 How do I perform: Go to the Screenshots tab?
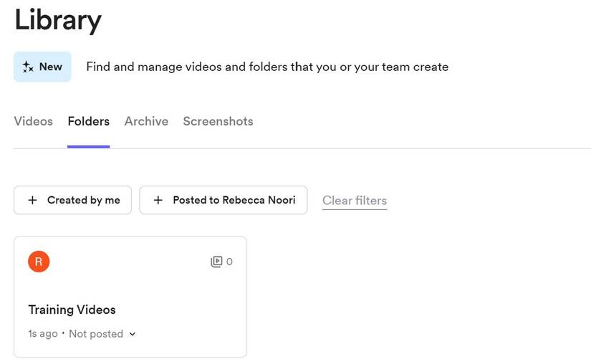[218, 121]
